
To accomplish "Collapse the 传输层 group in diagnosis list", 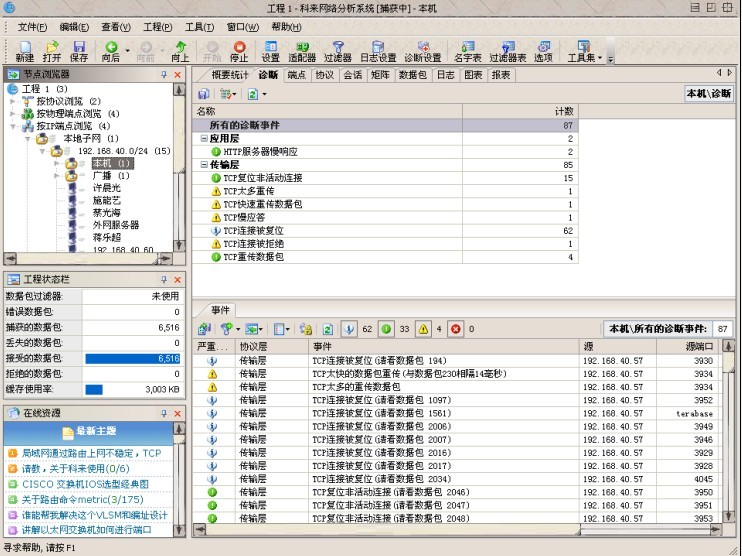I will (203, 164).
